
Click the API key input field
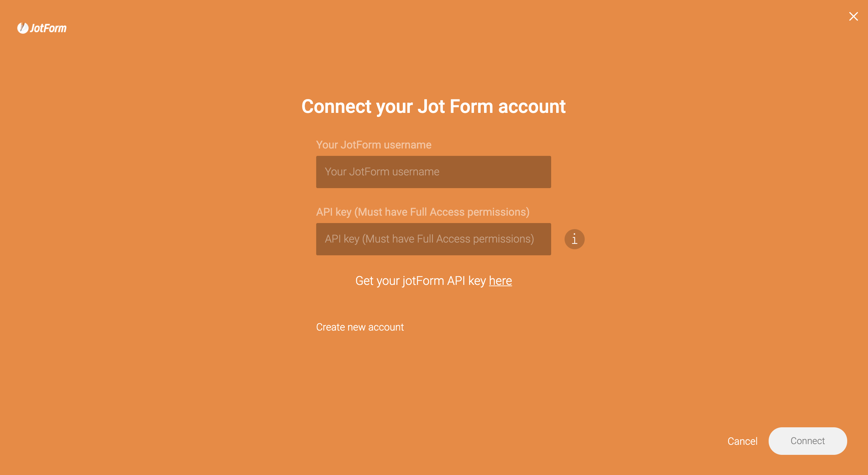tap(434, 239)
